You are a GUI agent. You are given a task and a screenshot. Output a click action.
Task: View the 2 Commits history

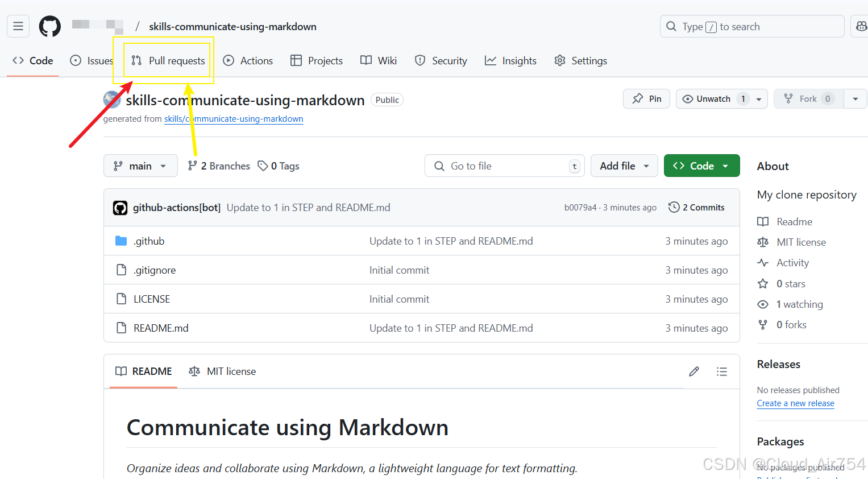tap(697, 208)
